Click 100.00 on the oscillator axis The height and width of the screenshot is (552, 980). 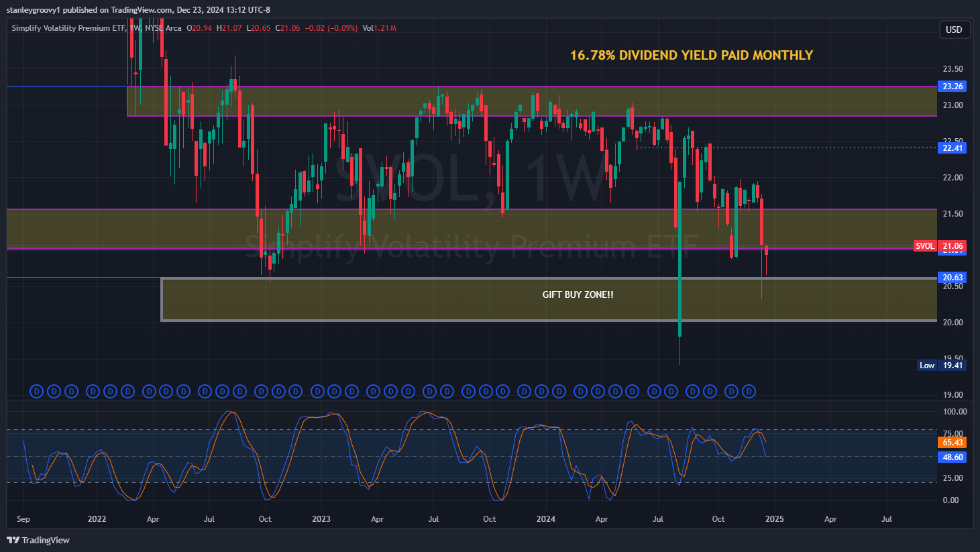[955, 412]
